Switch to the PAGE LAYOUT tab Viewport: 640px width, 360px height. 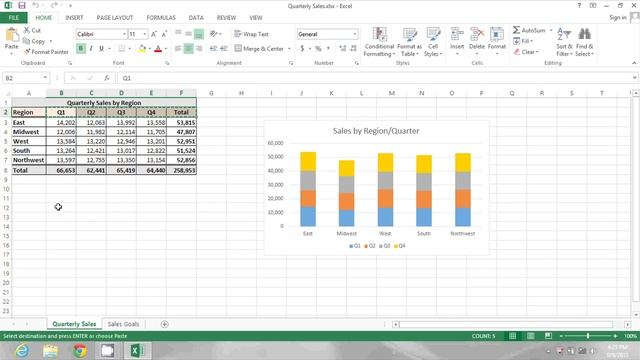pos(115,18)
